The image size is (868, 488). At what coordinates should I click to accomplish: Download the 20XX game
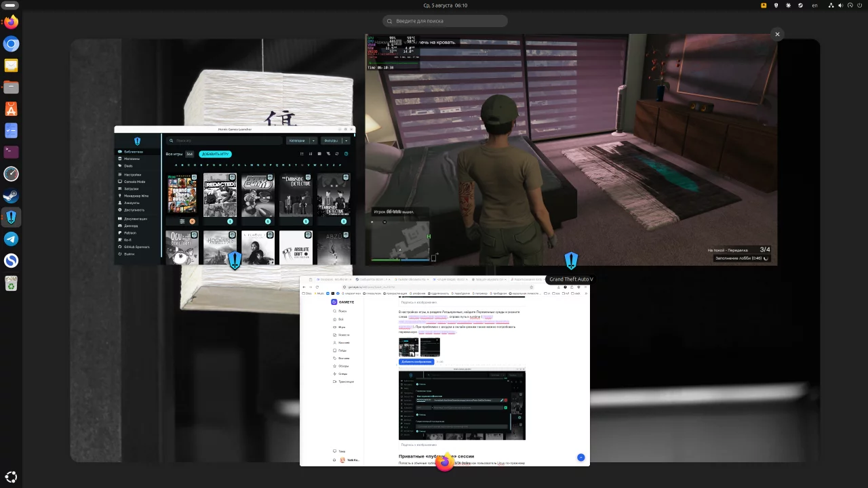pos(268,221)
